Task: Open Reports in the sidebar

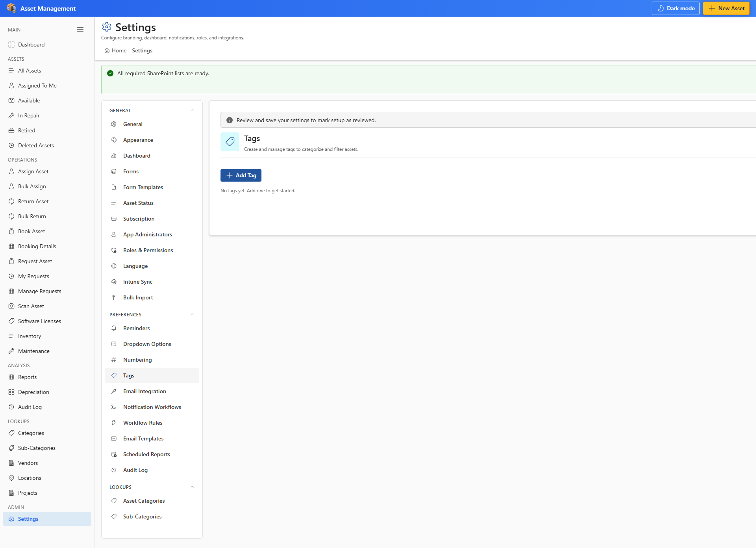Action: coord(47,377)
